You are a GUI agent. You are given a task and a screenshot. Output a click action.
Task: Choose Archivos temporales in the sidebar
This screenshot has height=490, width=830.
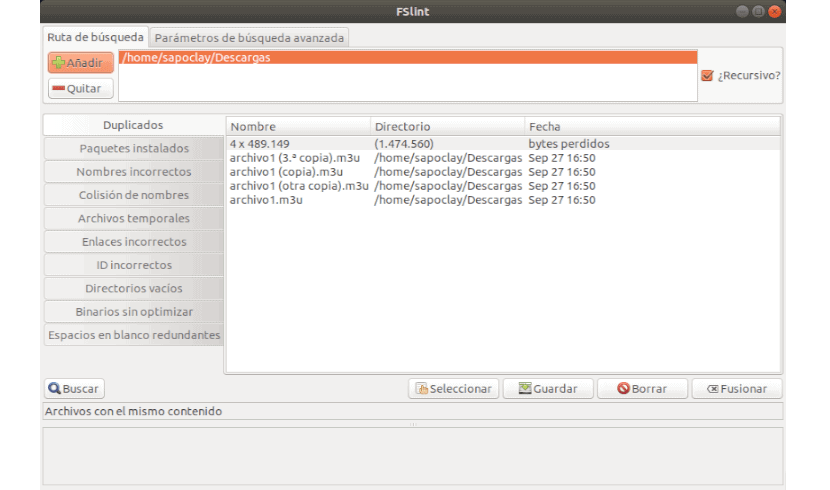pos(134,218)
